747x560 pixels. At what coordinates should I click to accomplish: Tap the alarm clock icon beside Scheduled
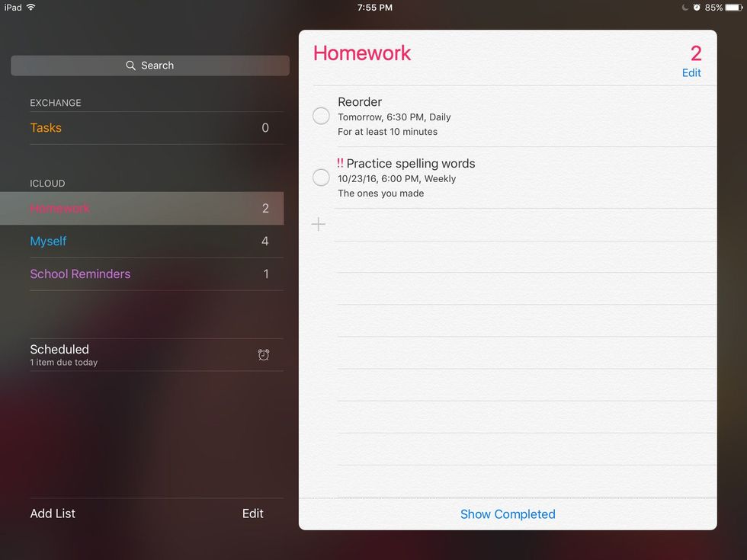(264, 355)
